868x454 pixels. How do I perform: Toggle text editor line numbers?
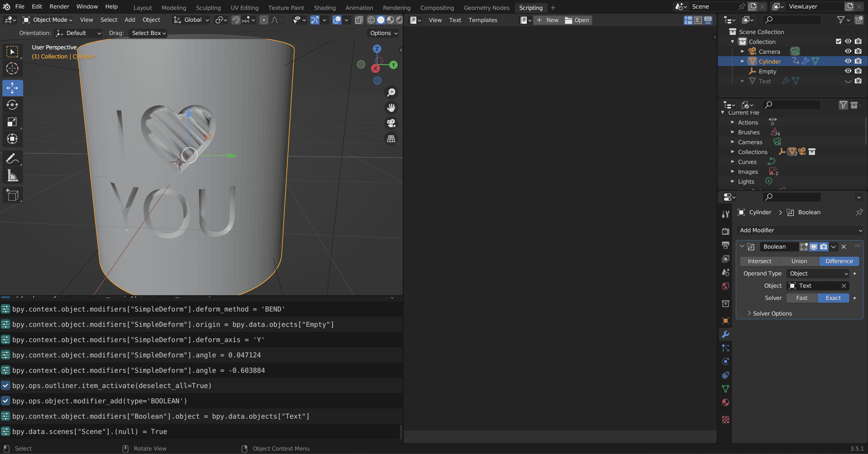click(688, 20)
